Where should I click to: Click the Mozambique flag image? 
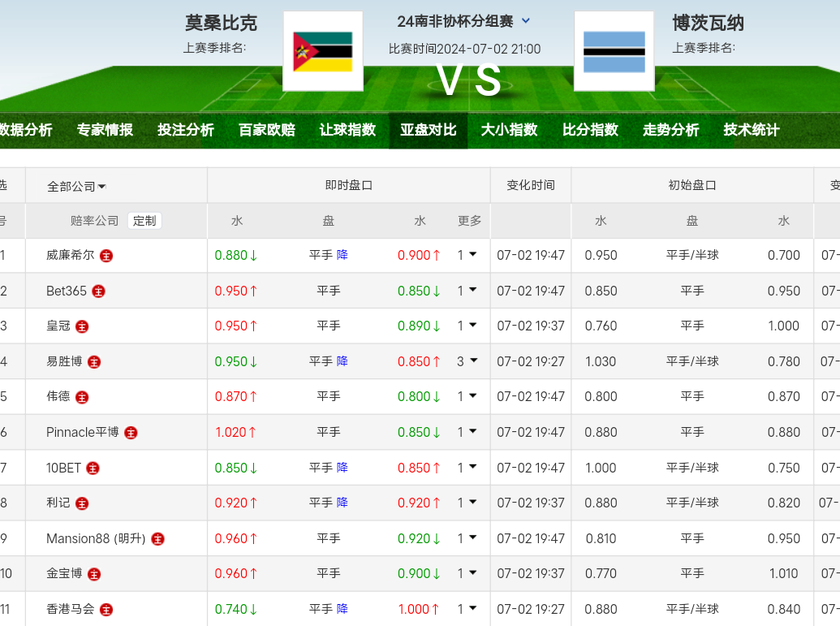click(x=322, y=51)
